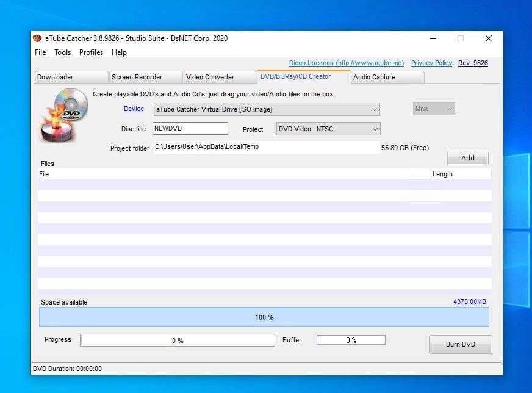Click the Device link label
This screenshot has height=393, width=532.
point(134,109)
